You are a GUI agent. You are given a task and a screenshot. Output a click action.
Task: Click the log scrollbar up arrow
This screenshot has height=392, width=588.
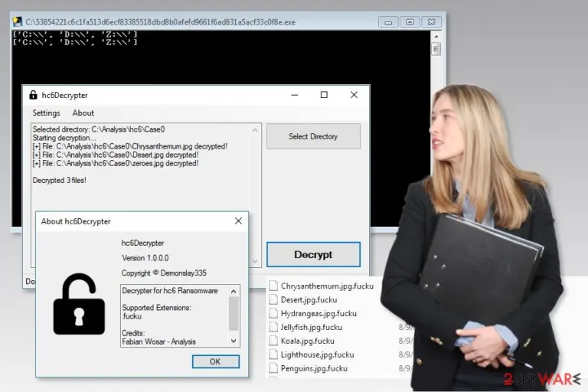pyautogui.click(x=255, y=130)
